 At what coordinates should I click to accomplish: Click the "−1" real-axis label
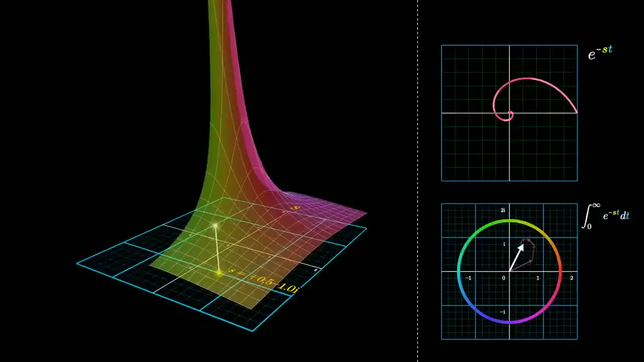[x=468, y=278]
